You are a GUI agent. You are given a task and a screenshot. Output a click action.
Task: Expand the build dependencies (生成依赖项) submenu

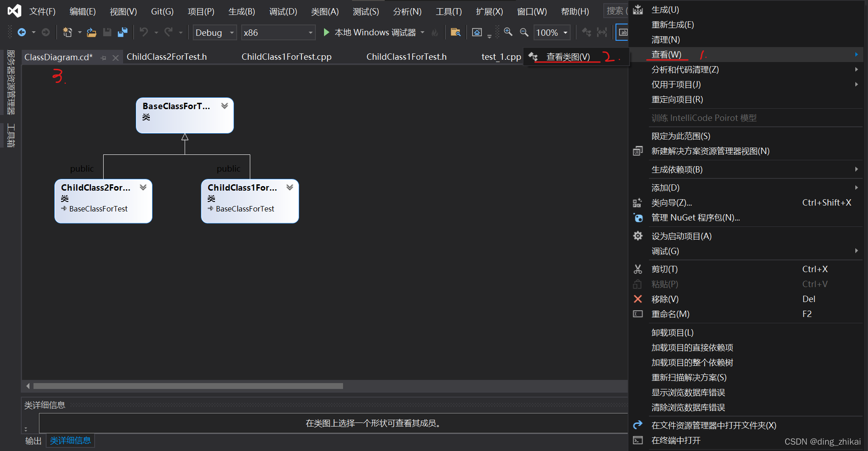pyautogui.click(x=856, y=169)
